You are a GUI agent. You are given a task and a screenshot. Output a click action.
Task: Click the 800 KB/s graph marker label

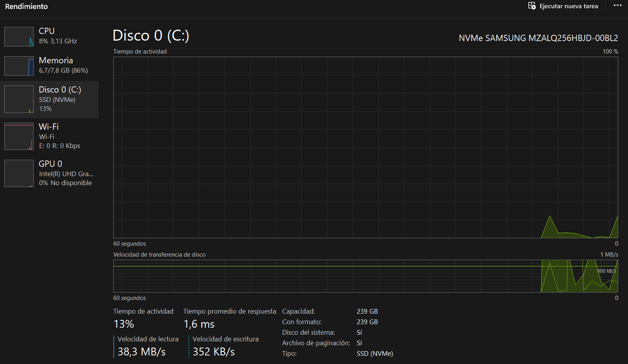pyautogui.click(x=607, y=271)
